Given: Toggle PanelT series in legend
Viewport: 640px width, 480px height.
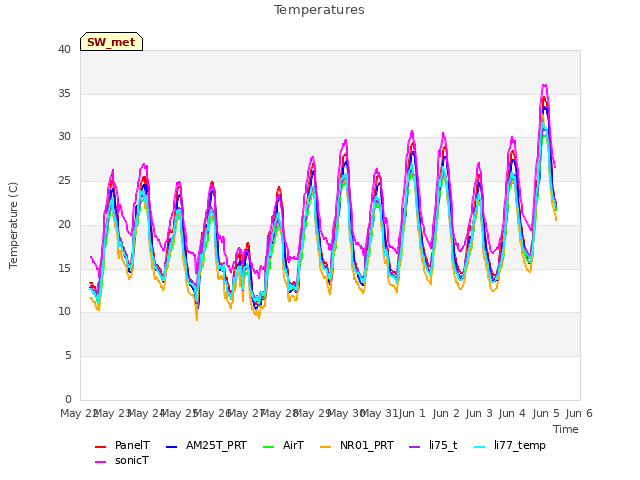Looking at the screenshot, I should coord(122,445).
